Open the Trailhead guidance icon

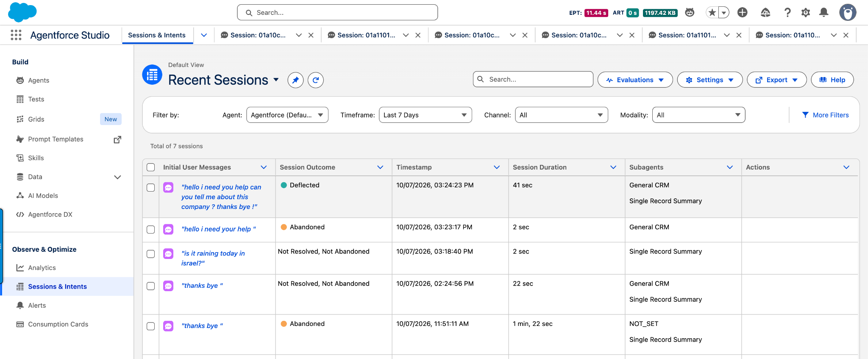(765, 13)
